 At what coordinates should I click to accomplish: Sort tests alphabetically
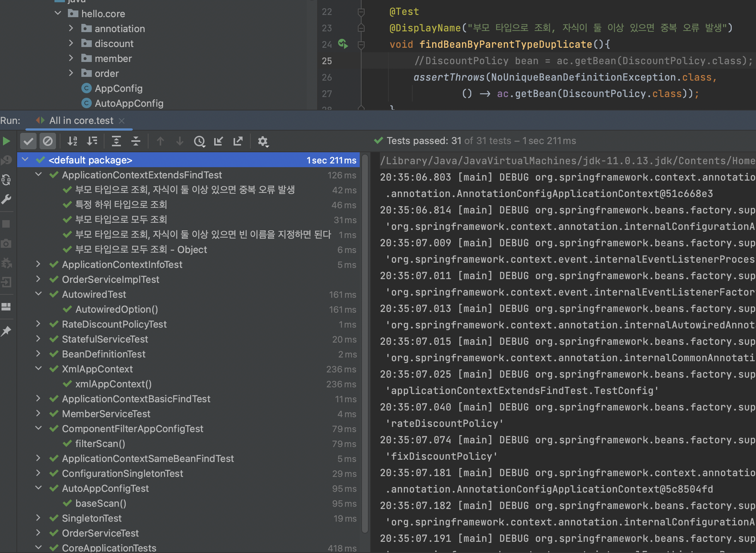click(72, 141)
